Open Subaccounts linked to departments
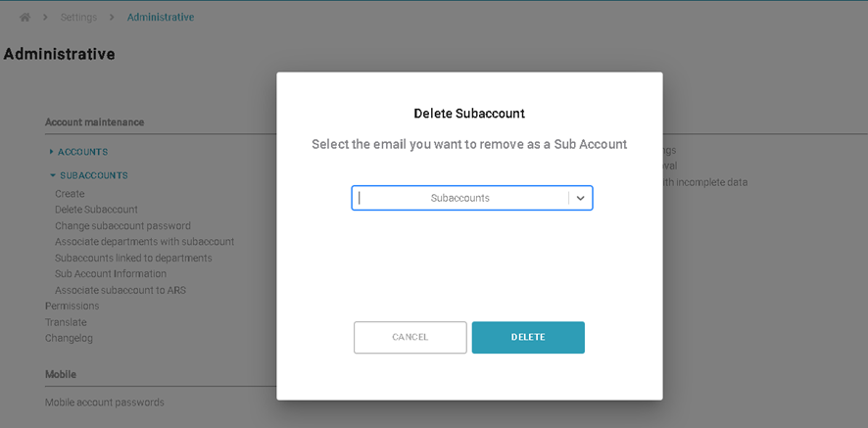Image resolution: width=868 pixels, height=428 pixels. click(x=133, y=258)
